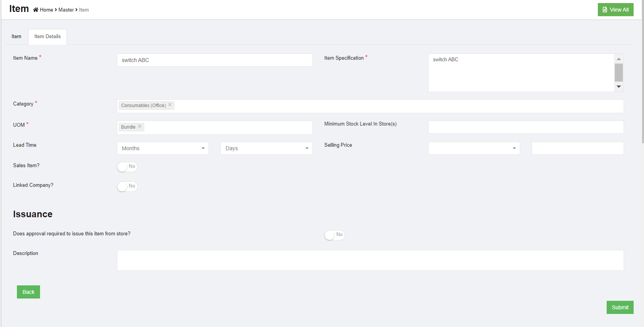Screen dimensions: 644x327
Task: Open View All items list
Action: click(615, 10)
